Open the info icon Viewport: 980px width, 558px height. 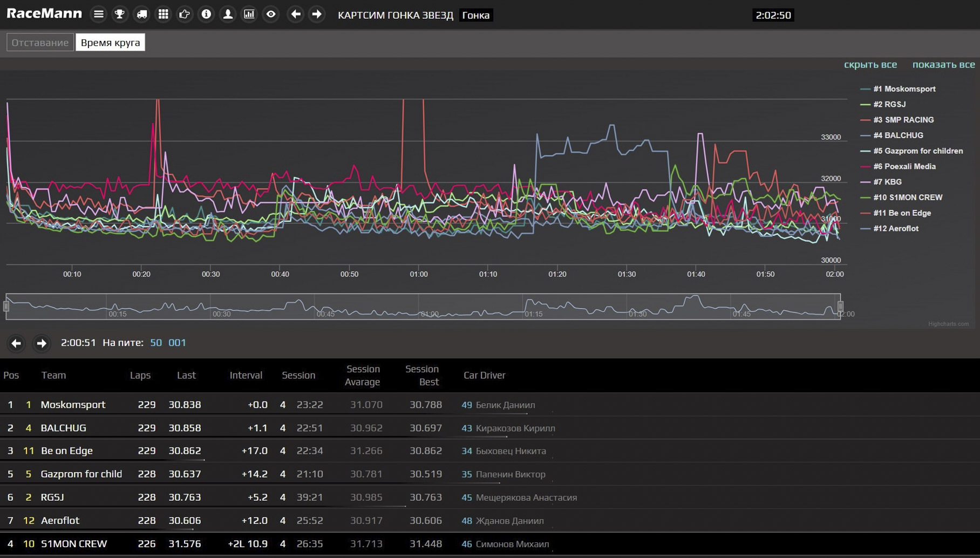coord(206,15)
